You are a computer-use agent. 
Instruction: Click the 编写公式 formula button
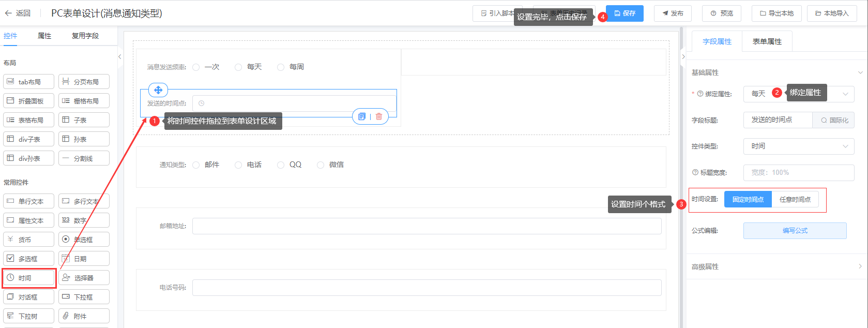click(x=795, y=231)
